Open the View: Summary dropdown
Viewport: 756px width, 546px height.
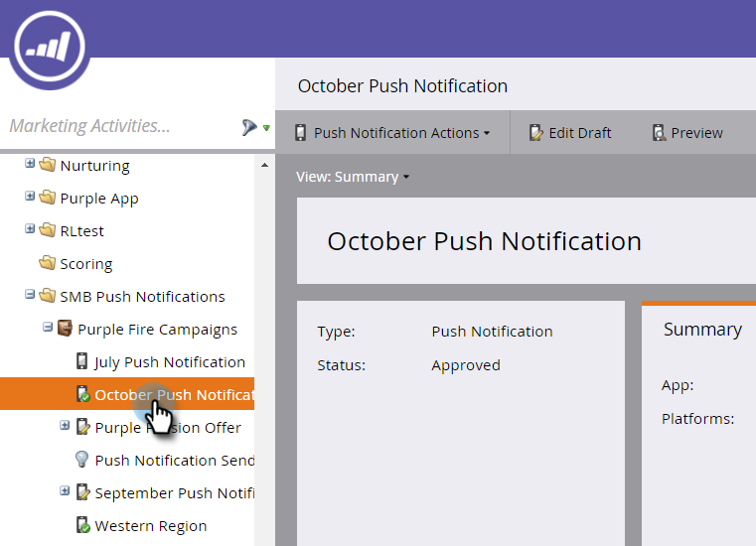(x=353, y=177)
